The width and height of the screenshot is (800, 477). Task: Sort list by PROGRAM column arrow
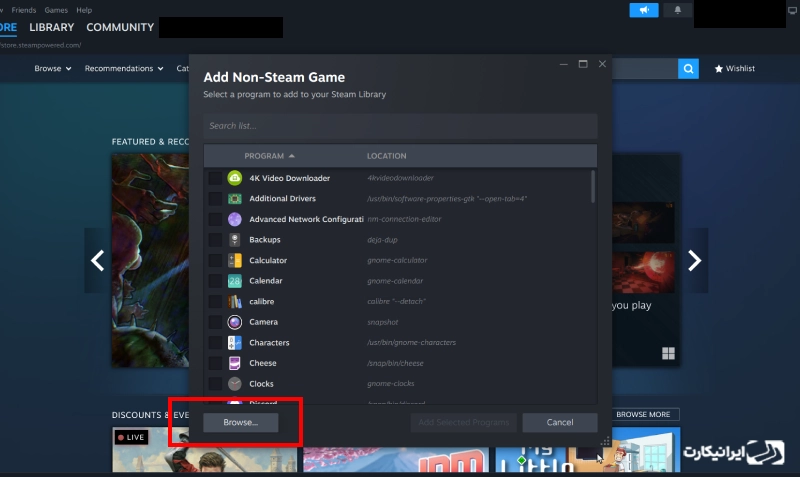(x=292, y=156)
